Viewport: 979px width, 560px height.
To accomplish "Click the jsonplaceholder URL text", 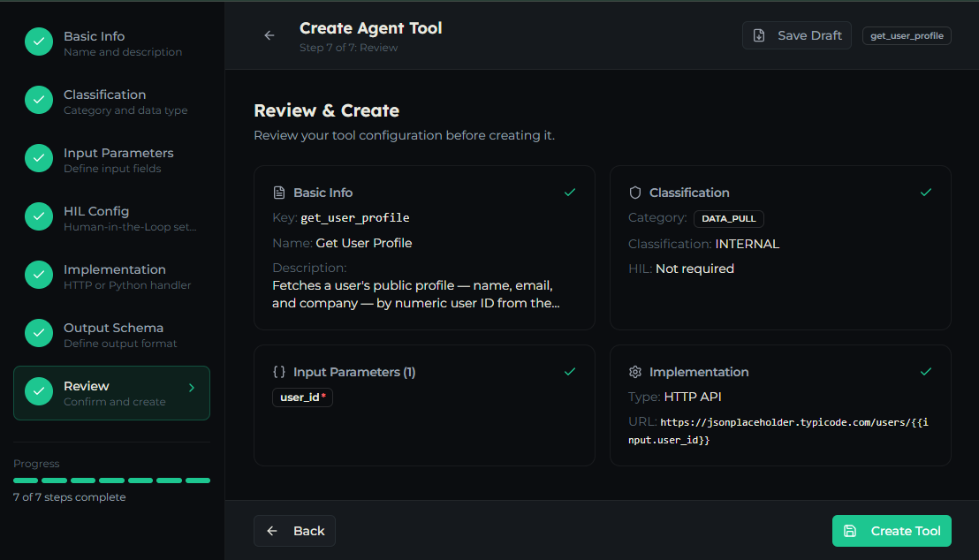I will pyautogui.click(x=778, y=431).
